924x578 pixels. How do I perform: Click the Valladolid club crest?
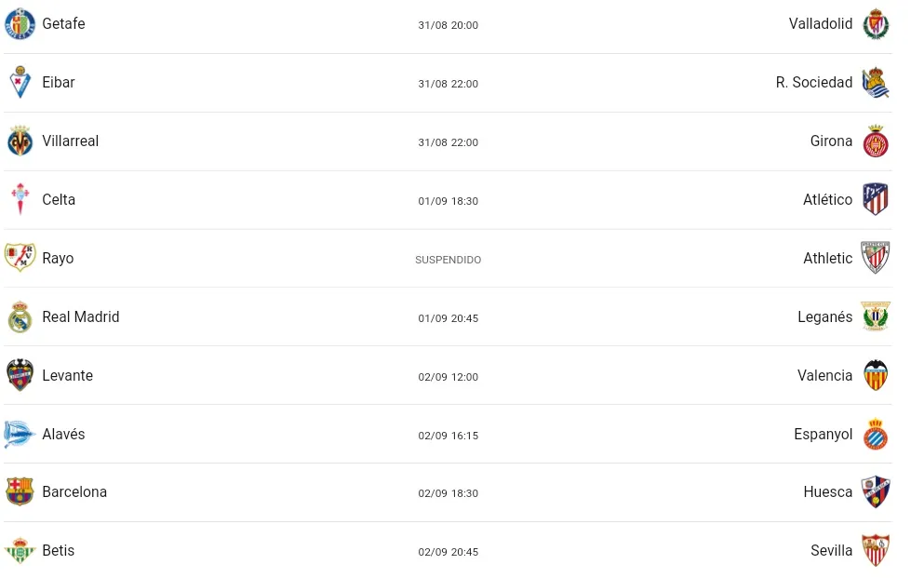875,24
